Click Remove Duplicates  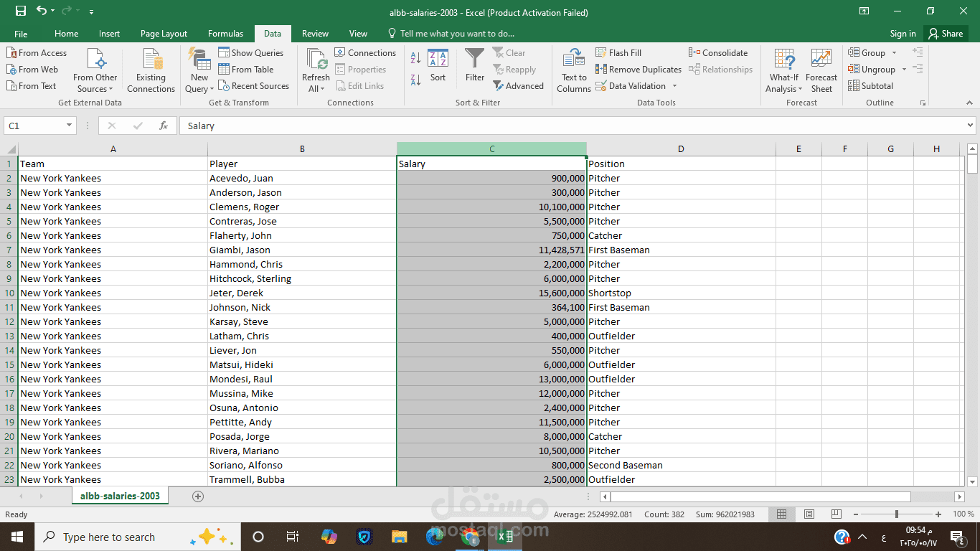(639, 70)
